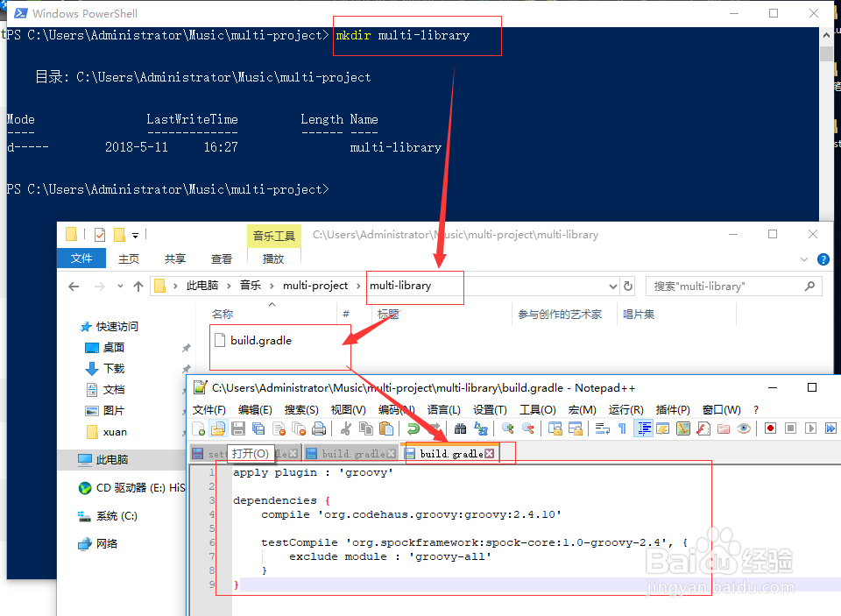The height and width of the screenshot is (616, 841).
Task: Click Explorer Up one level arrow
Action: (138, 287)
